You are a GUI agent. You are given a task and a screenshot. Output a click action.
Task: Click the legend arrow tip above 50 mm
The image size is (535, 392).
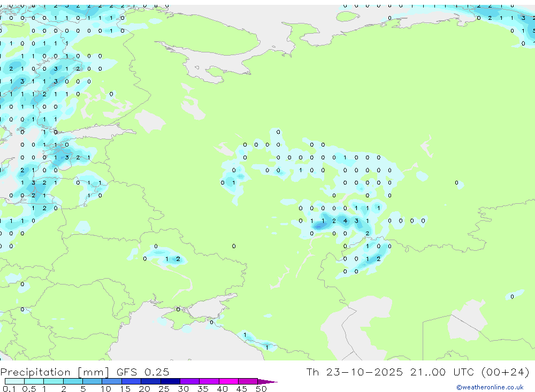click(x=267, y=382)
